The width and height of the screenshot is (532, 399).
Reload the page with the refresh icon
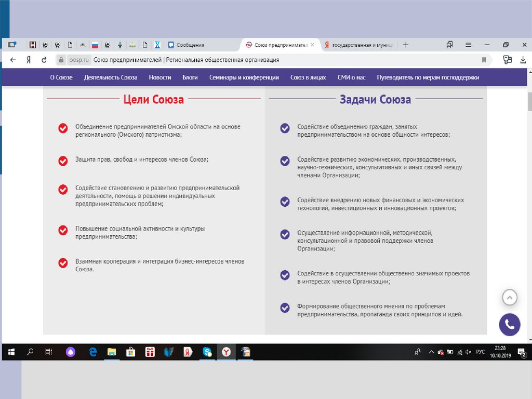[44, 60]
